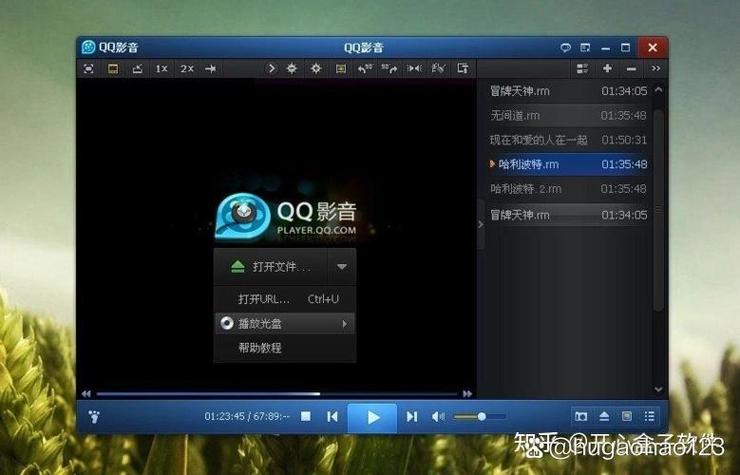Choose the 打开URL menu entry

(x=285, y=299)
